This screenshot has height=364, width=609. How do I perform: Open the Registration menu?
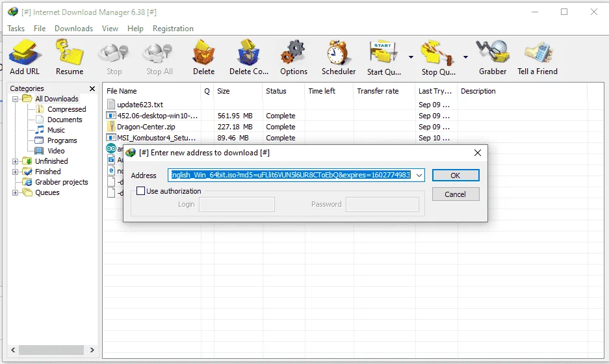(173, 29)
